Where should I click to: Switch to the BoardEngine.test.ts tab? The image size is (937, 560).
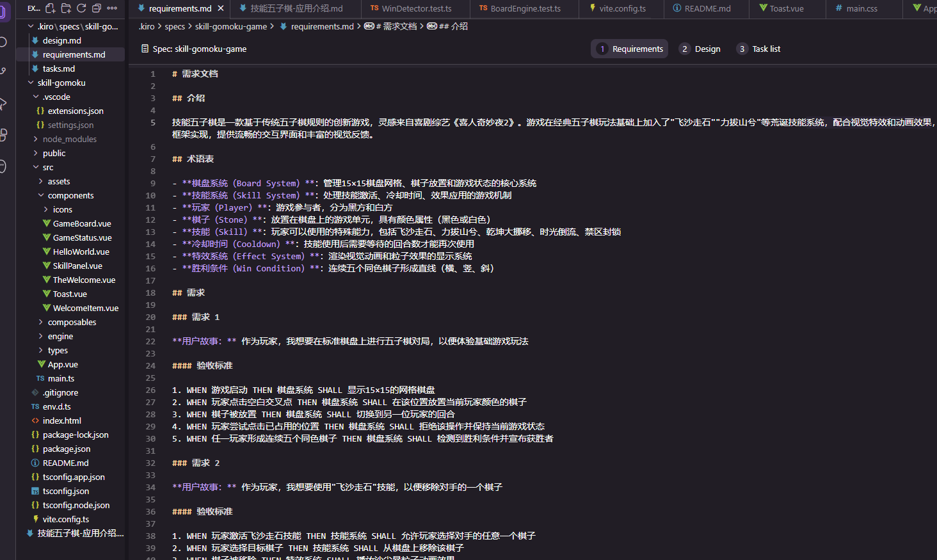pos(526,8)
